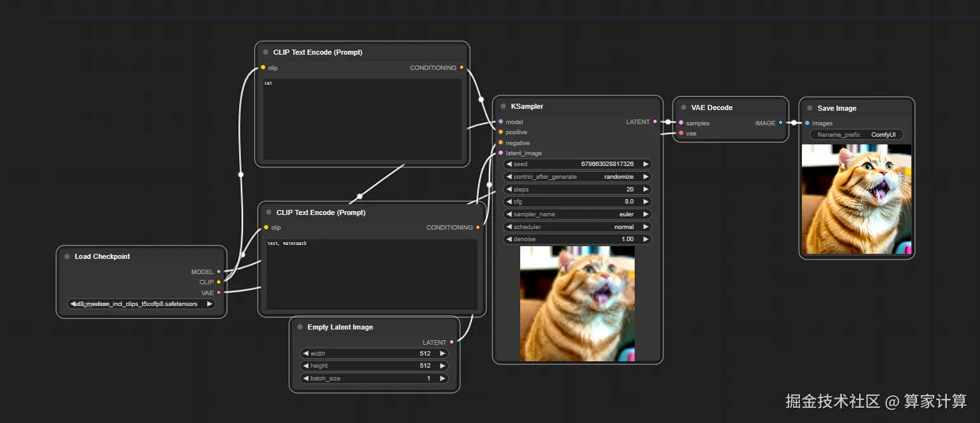Open the checkpoint safetensors file dropdown
This screenshot has width=980, height=423.
141,304
